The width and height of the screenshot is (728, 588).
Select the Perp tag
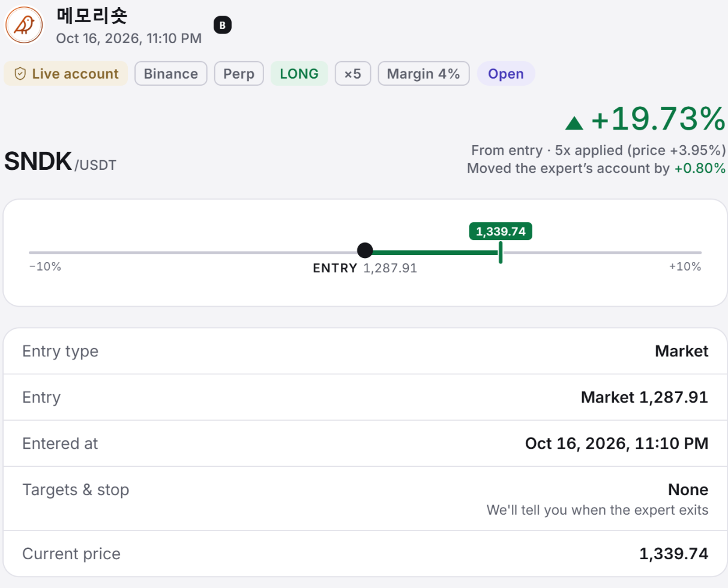(x=239, y=74)
